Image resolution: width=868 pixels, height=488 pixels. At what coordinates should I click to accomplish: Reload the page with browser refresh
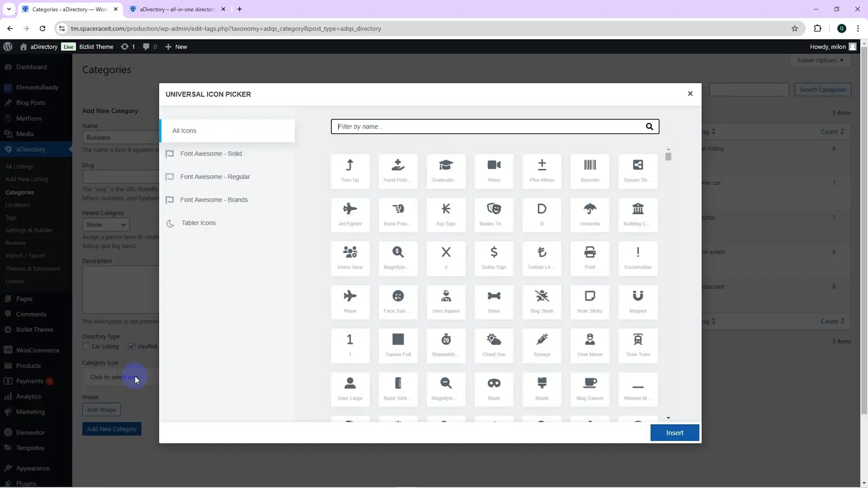(x=42, y=28)
